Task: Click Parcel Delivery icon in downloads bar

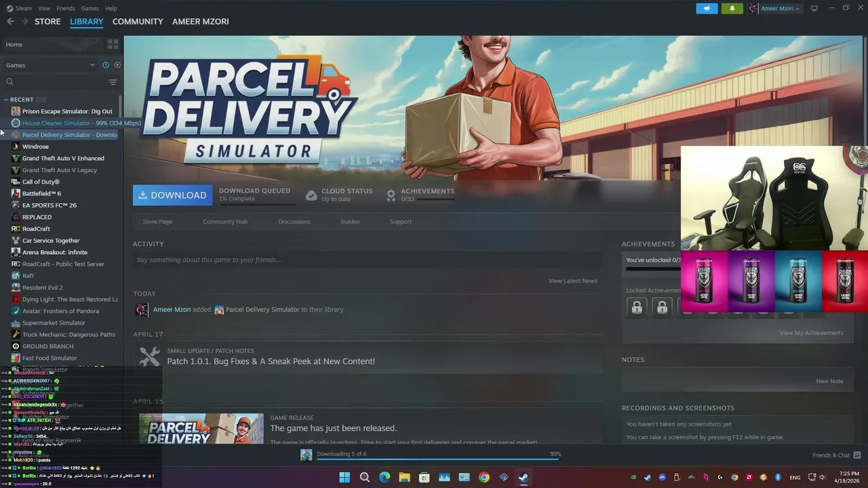Action: 307,455
